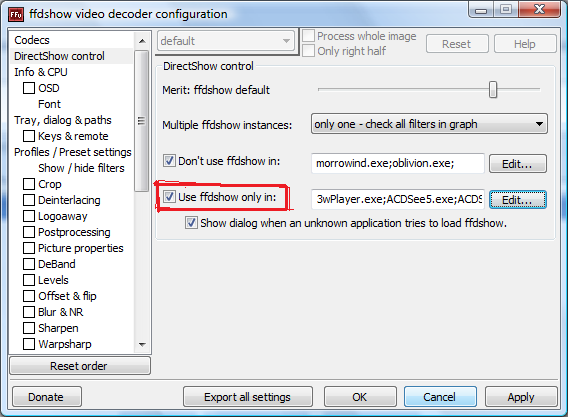This screenshot has height=418, width=569.
Task: Uncheck "Don't use ffdshow in" checkbox
Action: coord(169,161)
